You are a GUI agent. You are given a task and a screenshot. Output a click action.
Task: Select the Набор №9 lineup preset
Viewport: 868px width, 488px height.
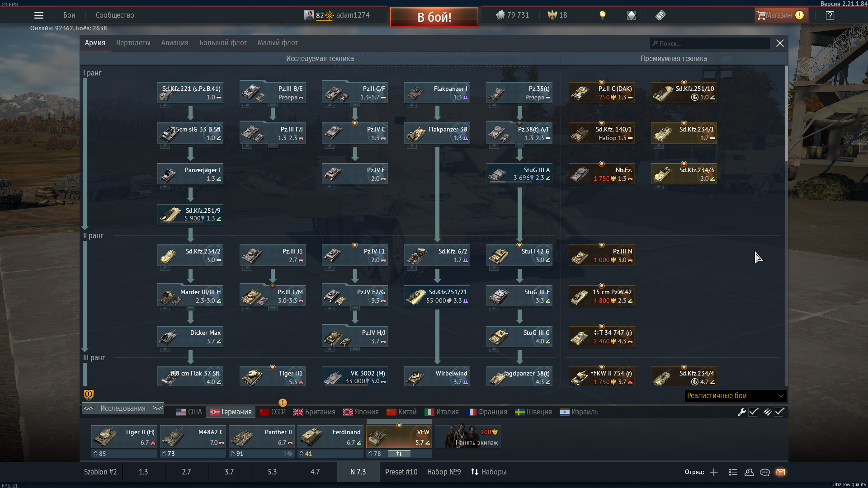pyautogui.click(x=444, y=472)
